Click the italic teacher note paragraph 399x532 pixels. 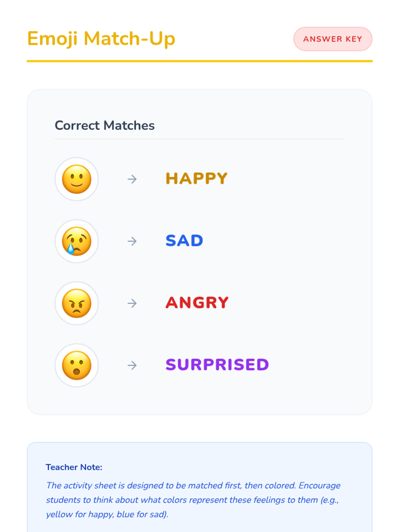193,500
